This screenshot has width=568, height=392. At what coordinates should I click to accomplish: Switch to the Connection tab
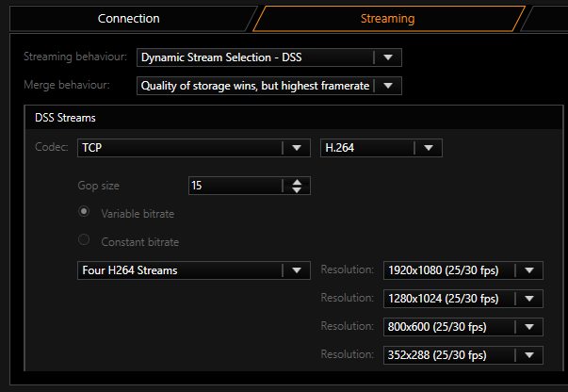pos(129,19)
